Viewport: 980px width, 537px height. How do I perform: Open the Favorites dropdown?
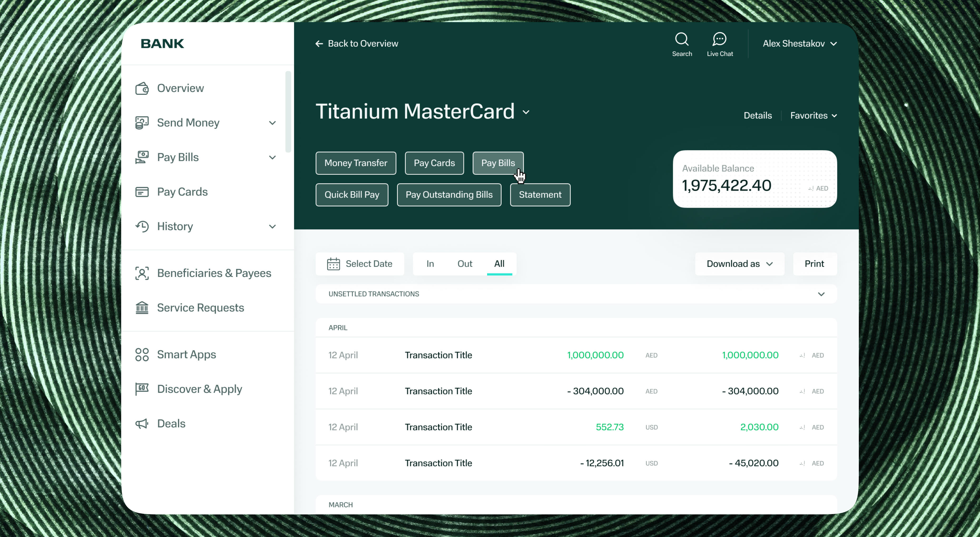[813, 116]
